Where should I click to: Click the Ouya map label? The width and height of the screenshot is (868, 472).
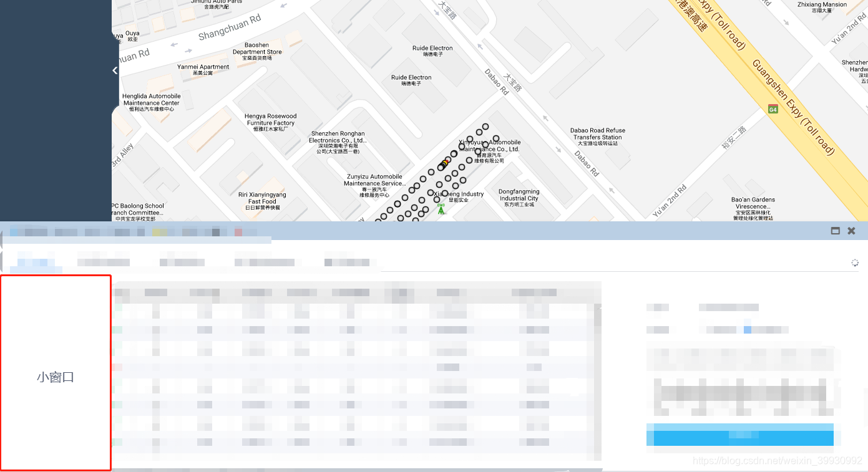pos(132,36)
